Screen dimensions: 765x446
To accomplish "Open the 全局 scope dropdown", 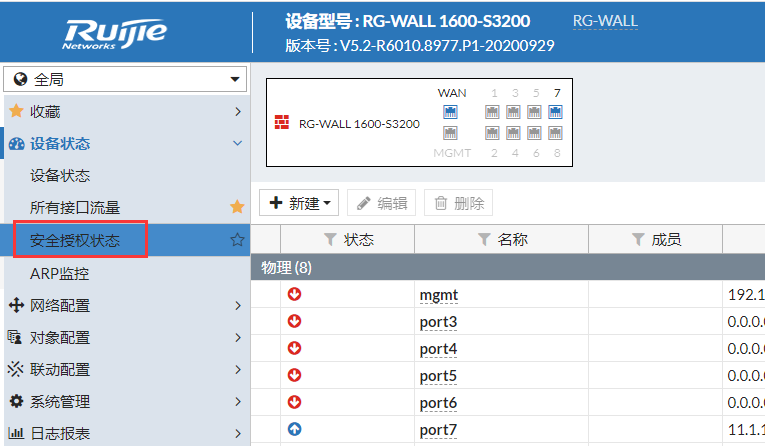I will coord(125,79).
